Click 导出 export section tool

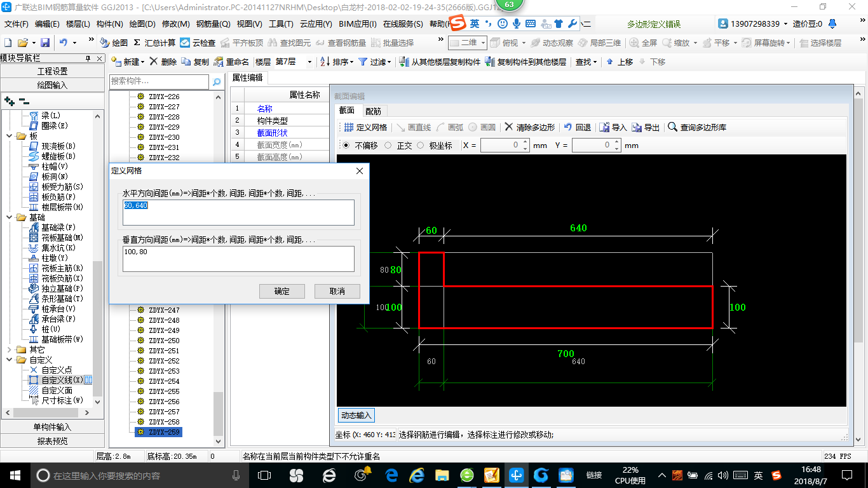click(x=646, y=127)
